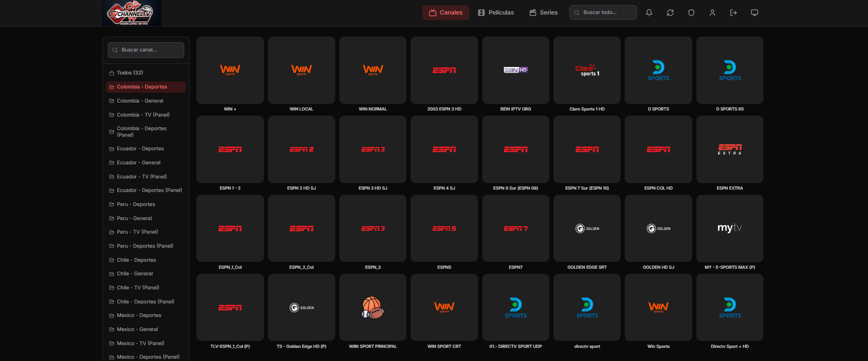Select the Todos (32) category
The height and width of the screenshot is (361, 868).
pyautogui.click(x=146, y=73)
